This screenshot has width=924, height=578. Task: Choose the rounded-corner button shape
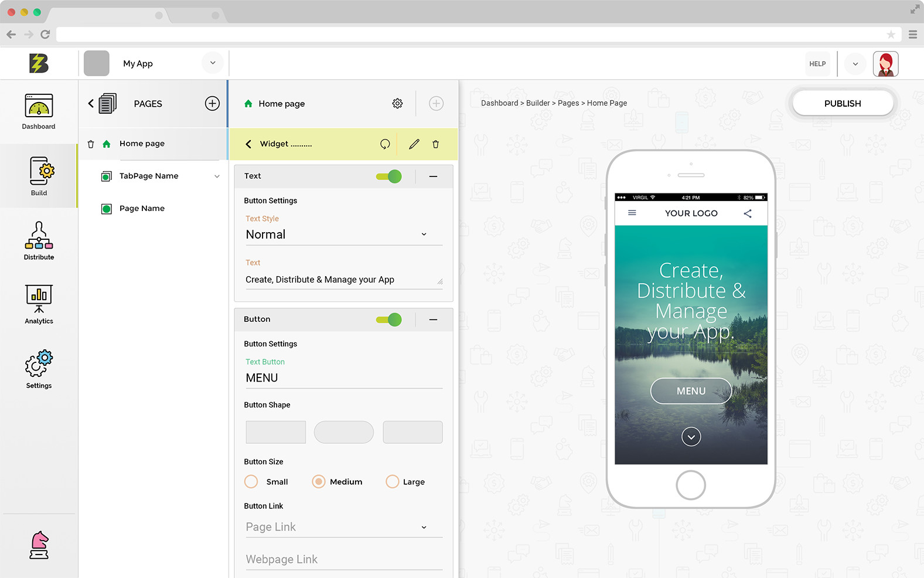pos(412,432)
